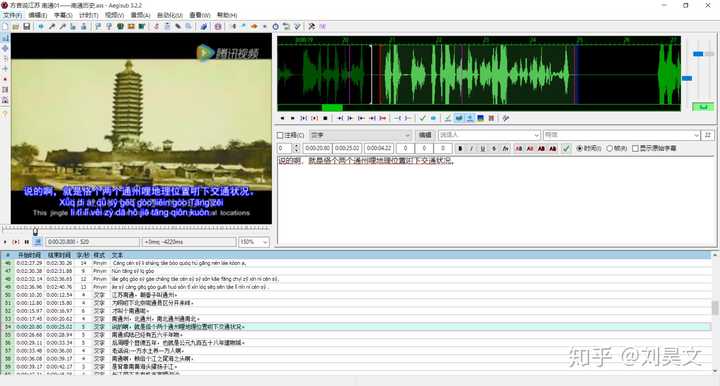
Task: Open the actor name dropdown
Action: 489,135
